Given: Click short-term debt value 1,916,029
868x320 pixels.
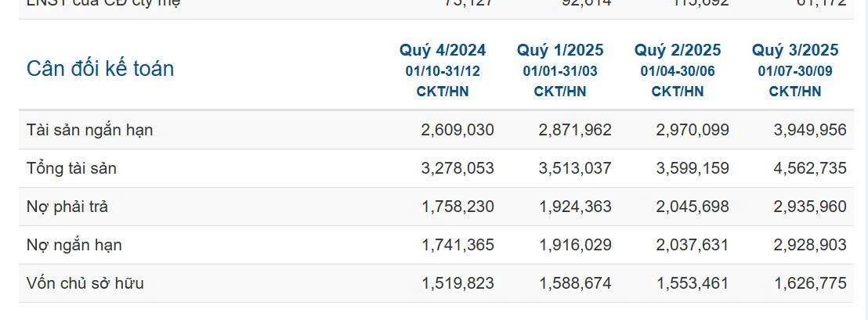Looking at the screenshot, I should (575, 245).
